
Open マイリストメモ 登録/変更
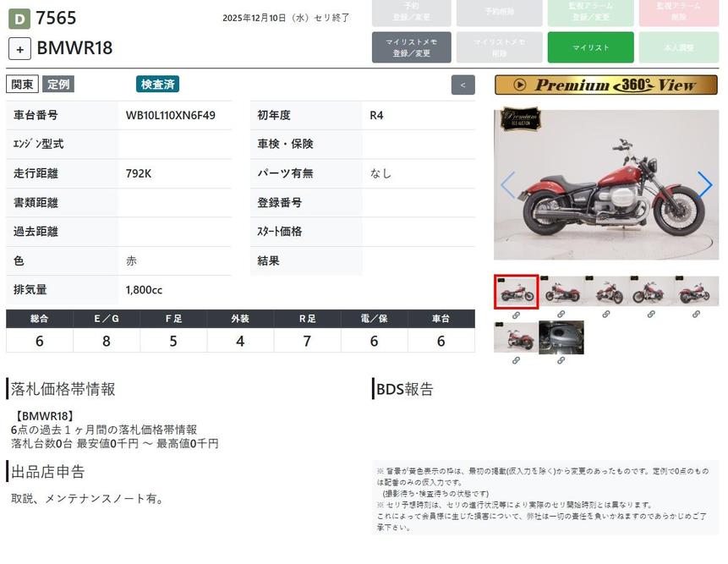411,47
